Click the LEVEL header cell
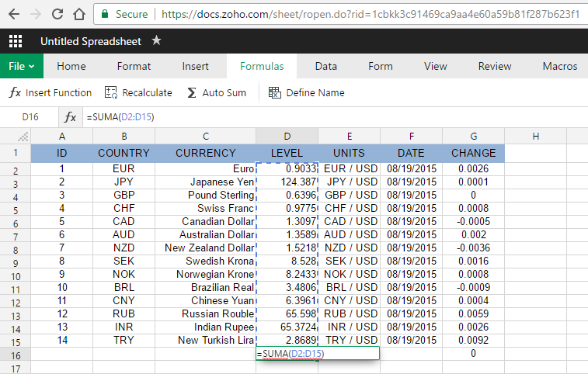 click(x=287, y=153)
